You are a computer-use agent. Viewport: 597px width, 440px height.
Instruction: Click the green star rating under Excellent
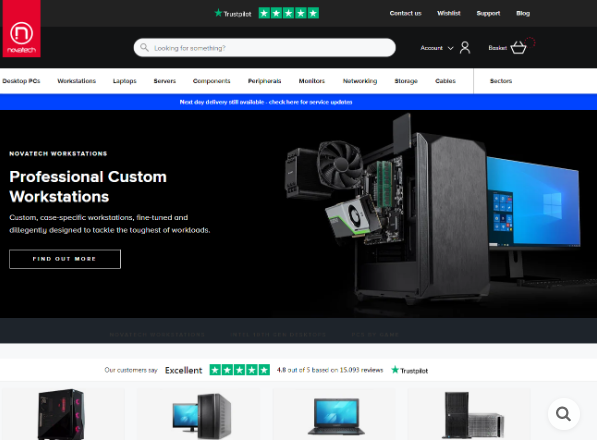(x=239, y=370)
